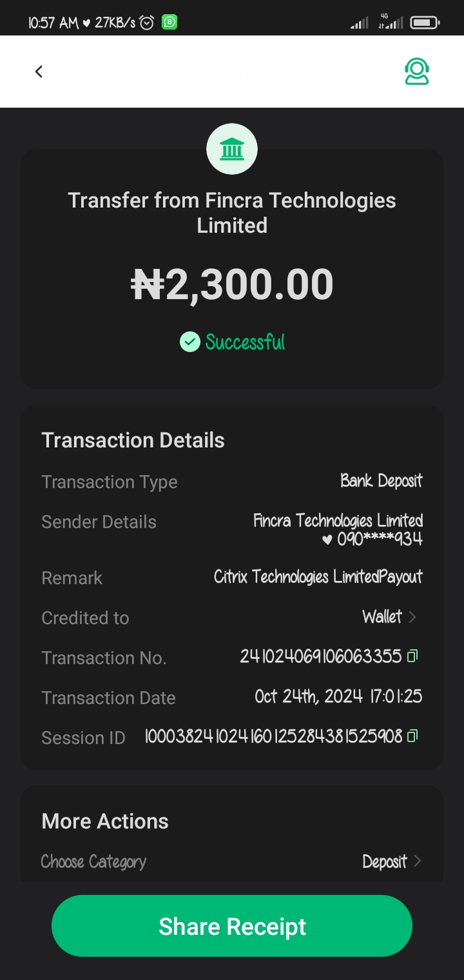Tap the WhatsApp Business notification icon

pos(169,23)
